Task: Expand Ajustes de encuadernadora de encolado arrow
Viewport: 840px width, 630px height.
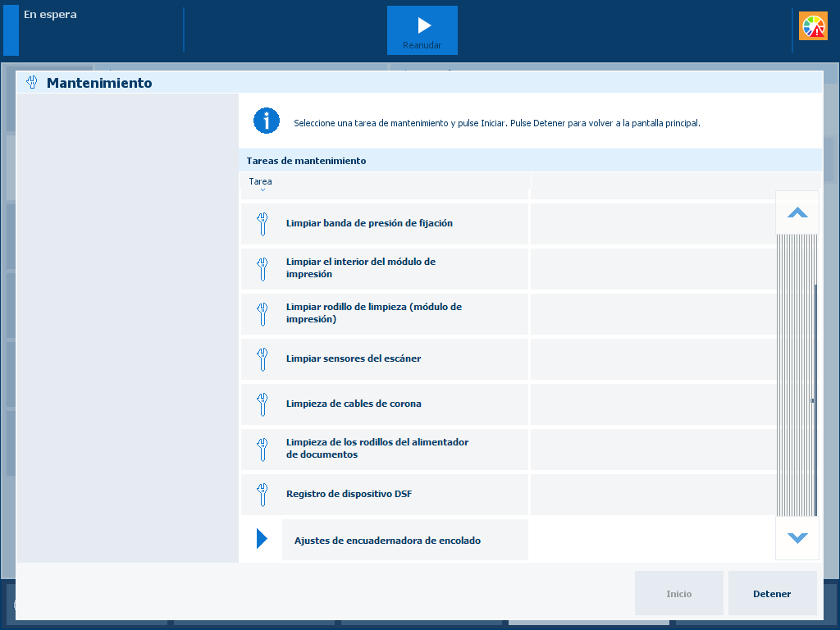Action: [x=262, y=538]
